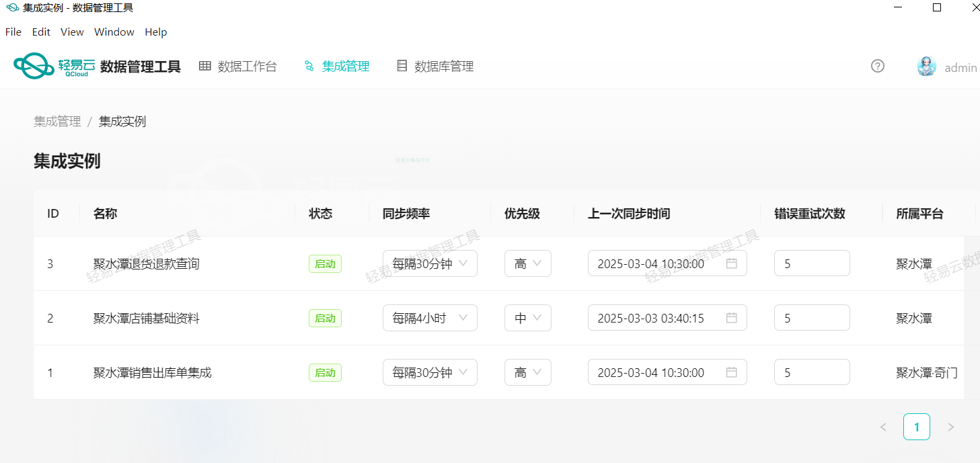Expand sync frequency dropdown for 聚水潭店铺基础资料
The width and height of the screenshot is (980, 463).
click(430, 318)
